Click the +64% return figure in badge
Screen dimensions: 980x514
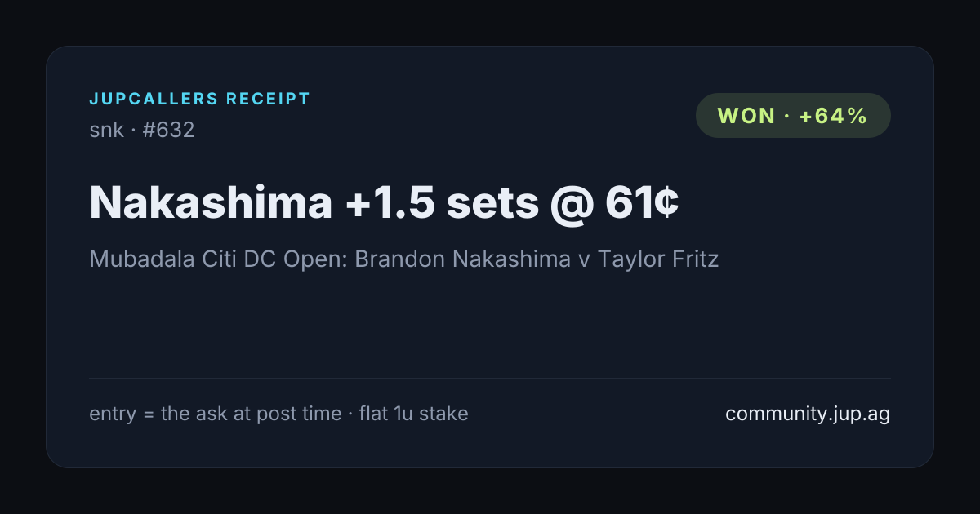(833, 116)
